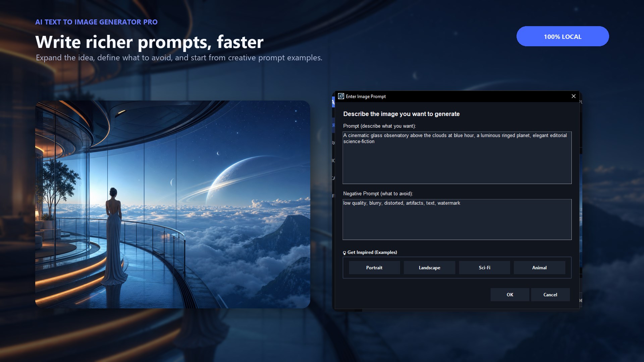
Task: Open the observatory sample image
Action: click(173, 204)
